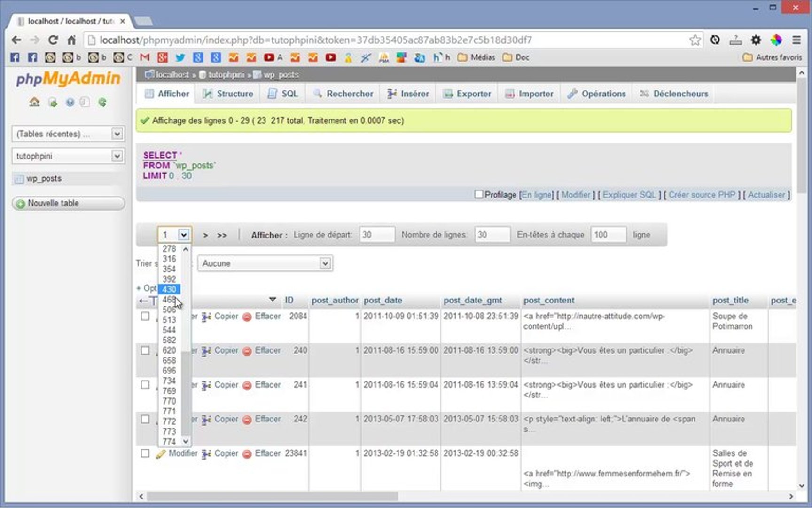812x508 pixels.
Task: Click the browser home icon
Action: 71,40
